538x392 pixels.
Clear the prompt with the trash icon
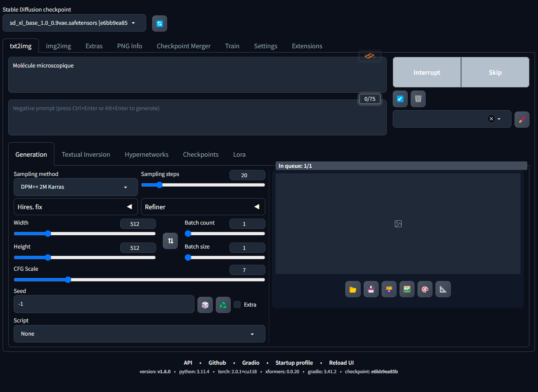tap(418, 99)
